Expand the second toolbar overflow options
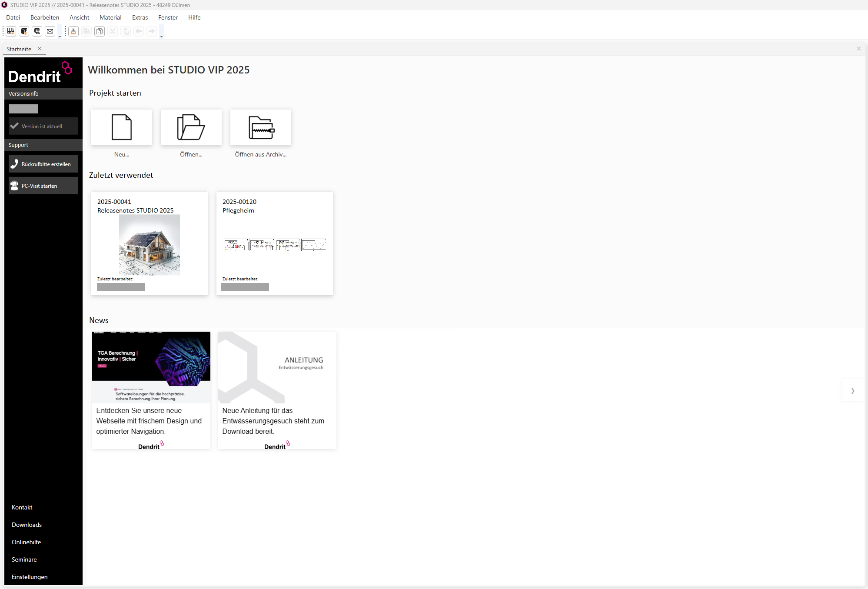The image size is (868, 589). pyautogui.click(x=162, y=32)
